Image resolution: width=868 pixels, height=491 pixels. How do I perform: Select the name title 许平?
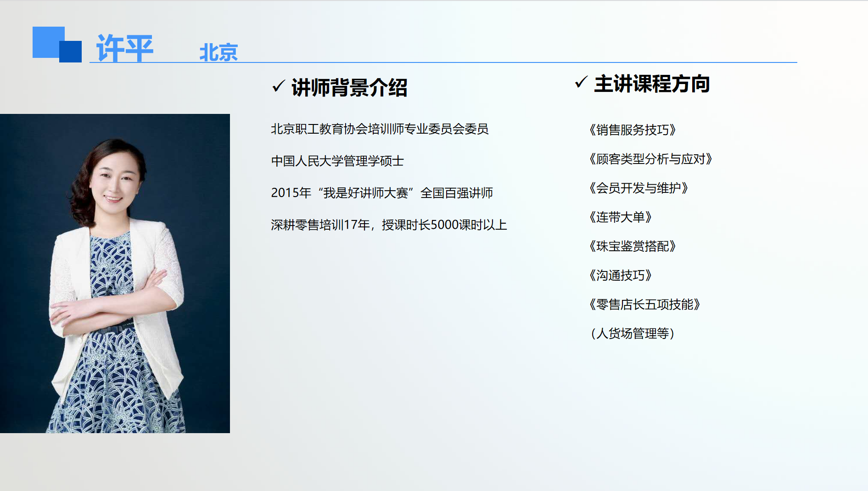[x=124, y=48]
